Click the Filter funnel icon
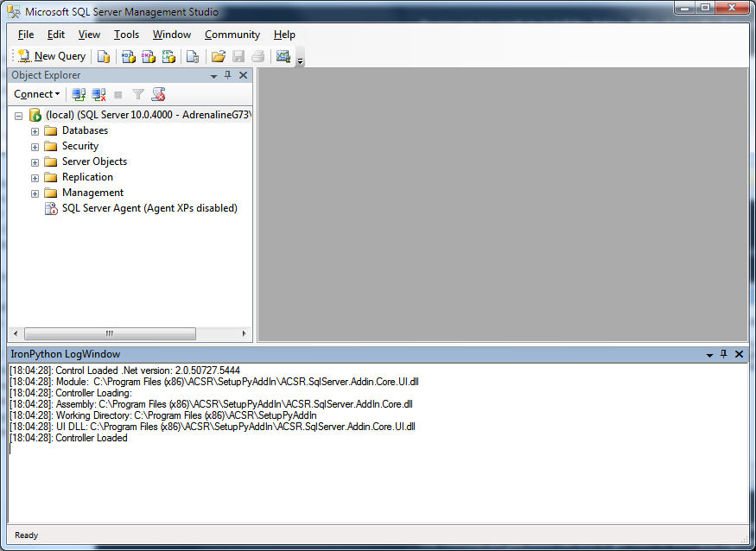756x551 pixels. (138, 94)
